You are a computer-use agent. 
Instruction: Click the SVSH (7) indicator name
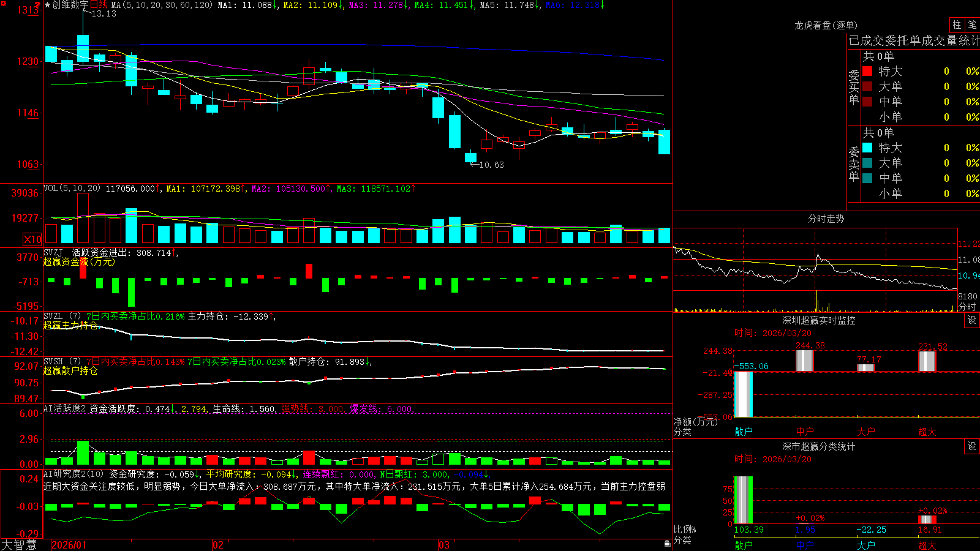pyautogui.click(x=62, y=362)
